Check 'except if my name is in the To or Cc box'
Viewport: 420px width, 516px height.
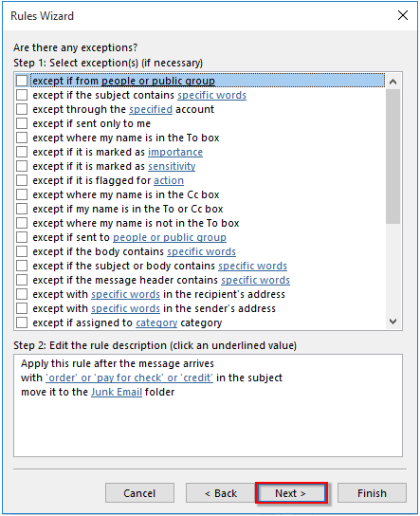click(x=22, y=209)
